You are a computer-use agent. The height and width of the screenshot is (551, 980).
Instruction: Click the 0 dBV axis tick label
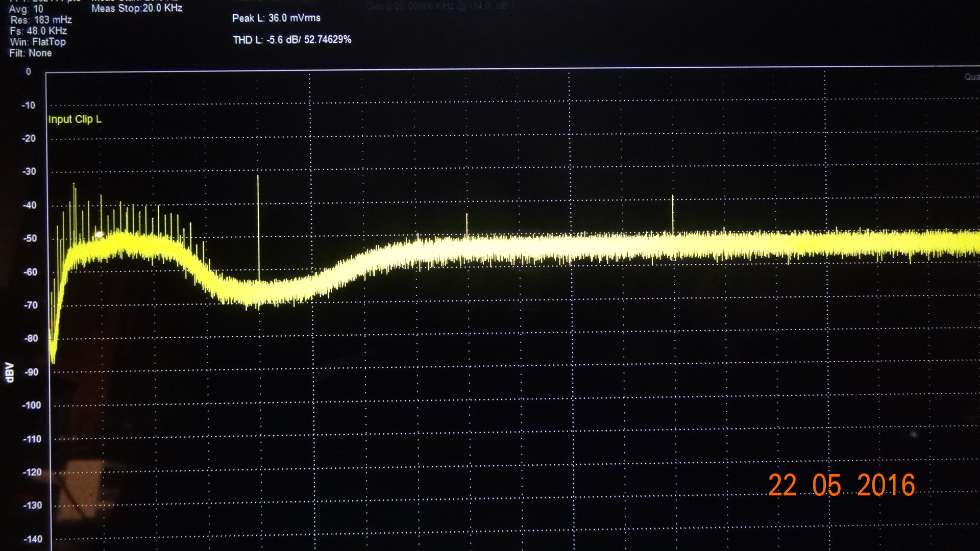[x=29, y=72]
